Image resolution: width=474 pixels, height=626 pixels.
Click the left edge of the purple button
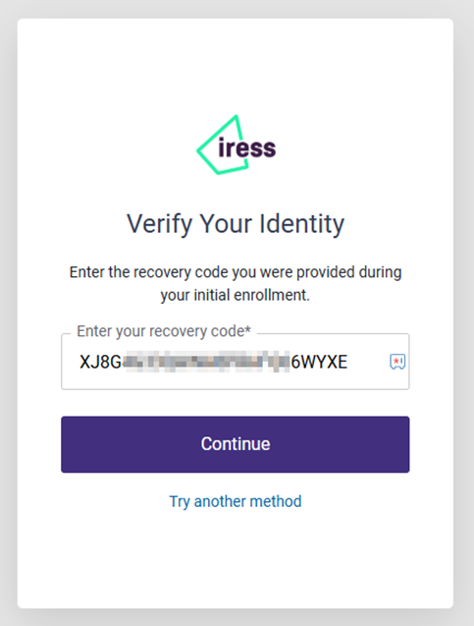65,444
